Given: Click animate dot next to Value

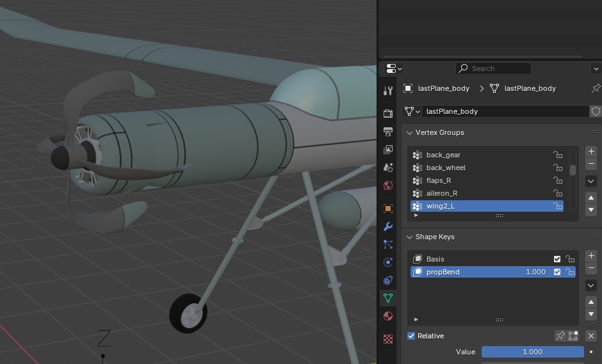Looking at the screenshot, I should click(591, 352).
